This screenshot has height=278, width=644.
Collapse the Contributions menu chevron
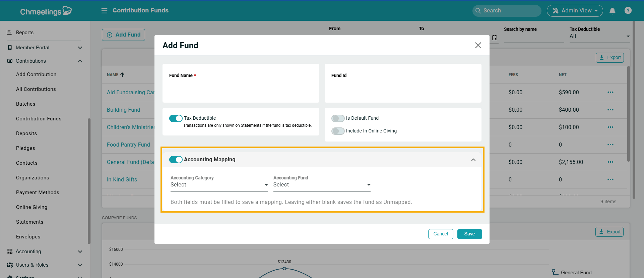click(x=80, y=61)
